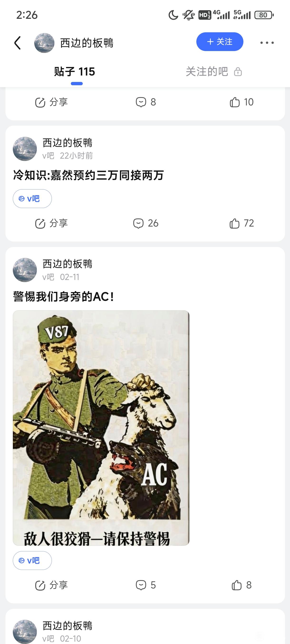Open v吧 tag under the AC poster
This screenshot has width=290, height=644.
[32, 560]
